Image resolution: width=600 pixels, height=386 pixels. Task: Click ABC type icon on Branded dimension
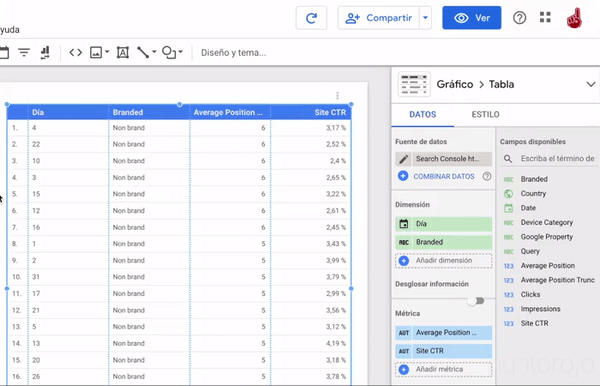tap(404, 242)
